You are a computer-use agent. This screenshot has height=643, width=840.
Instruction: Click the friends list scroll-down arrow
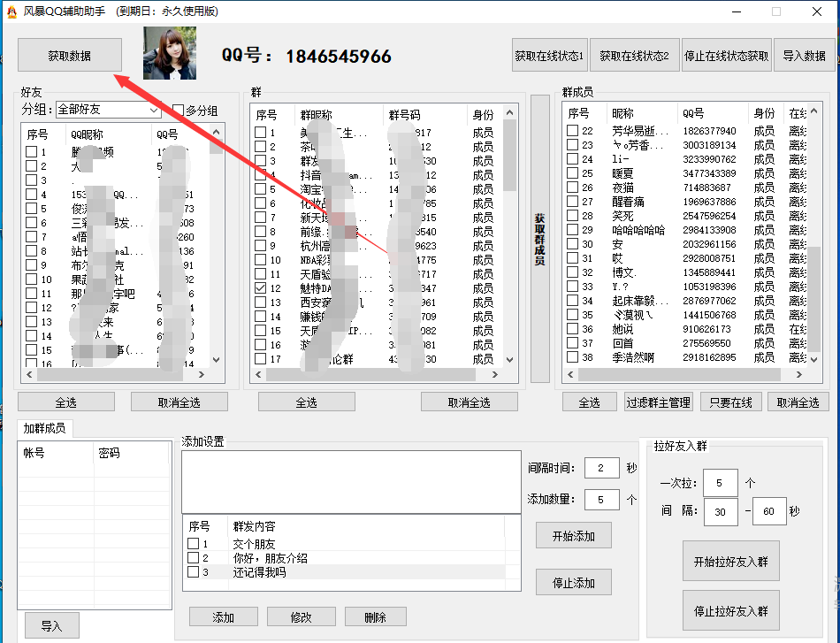[x=217, y=360]
